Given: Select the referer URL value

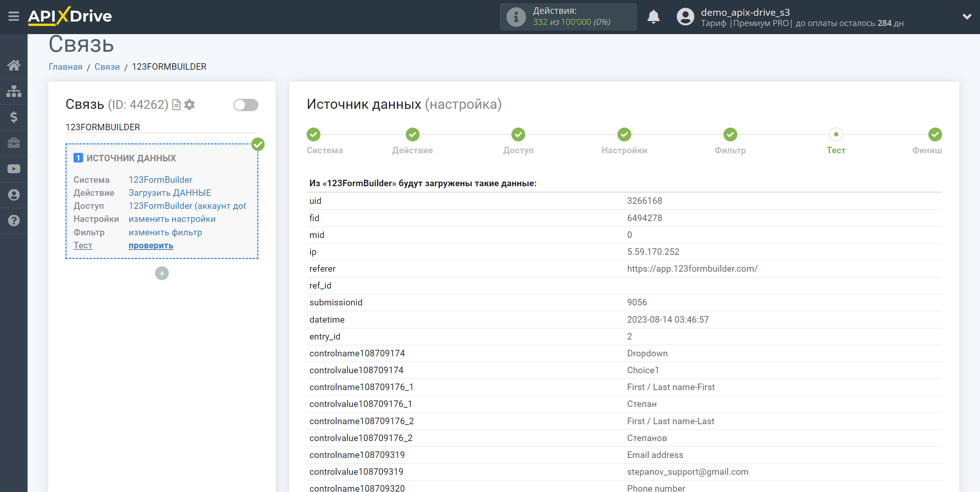Looking at the screenshot, I should pos(692,269).
